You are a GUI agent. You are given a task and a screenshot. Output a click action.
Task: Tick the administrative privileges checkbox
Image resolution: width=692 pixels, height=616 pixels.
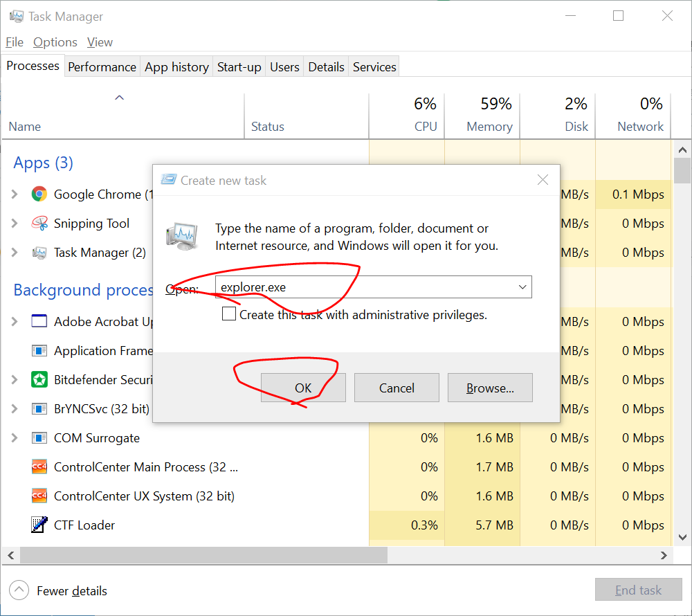point(228,314)
